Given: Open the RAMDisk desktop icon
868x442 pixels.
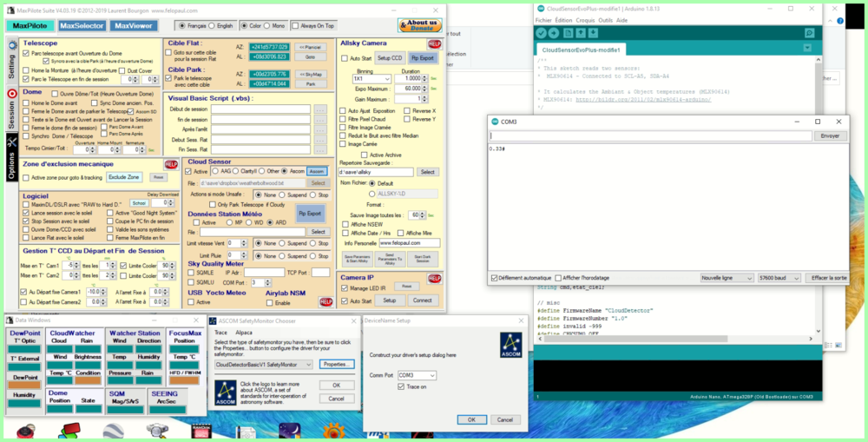Looking at the screenshot, I should [201, 432].
